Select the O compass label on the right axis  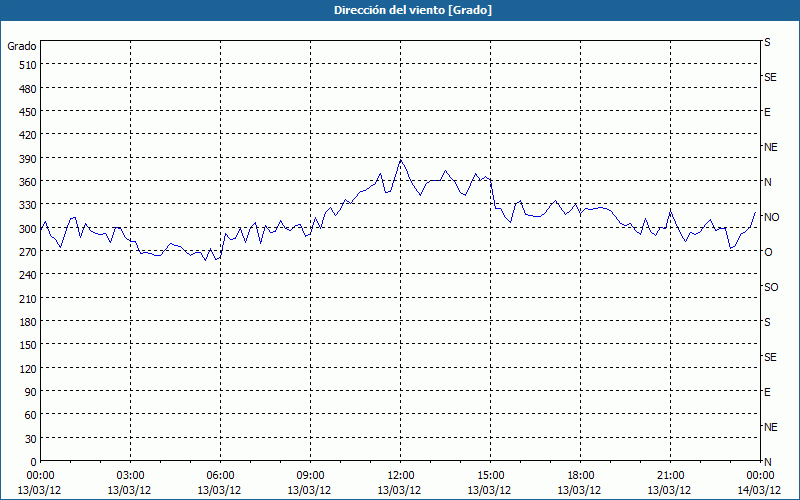(768, 252)
